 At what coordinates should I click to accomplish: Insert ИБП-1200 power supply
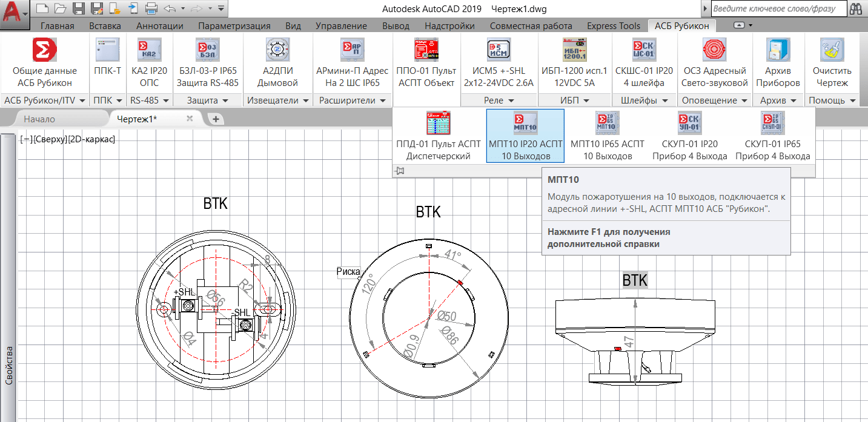(575, 64)
